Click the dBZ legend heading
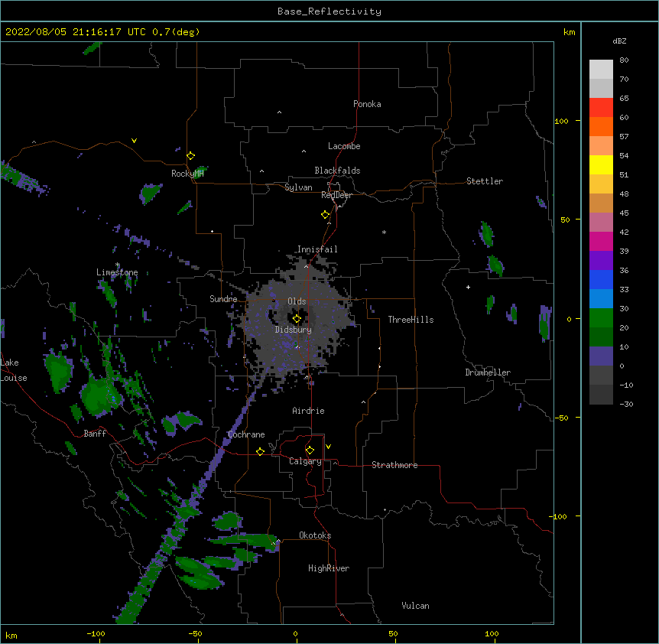 tap(619, 41)
